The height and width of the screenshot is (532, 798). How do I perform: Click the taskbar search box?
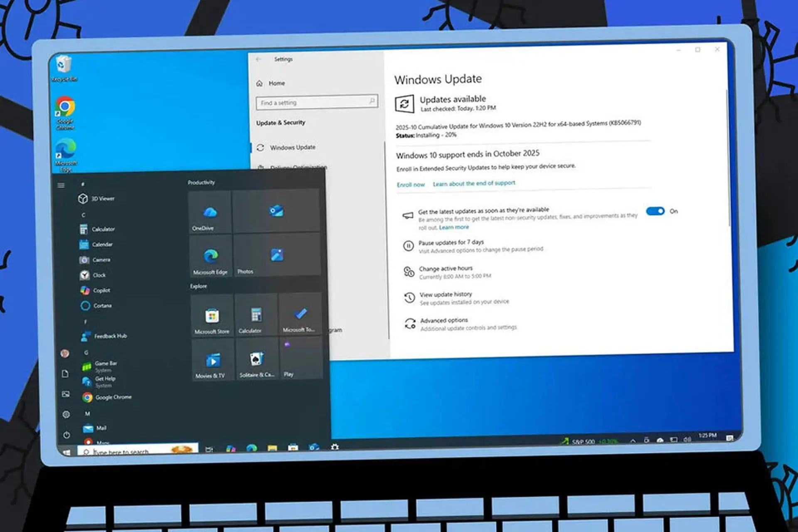tap(138, 450)
